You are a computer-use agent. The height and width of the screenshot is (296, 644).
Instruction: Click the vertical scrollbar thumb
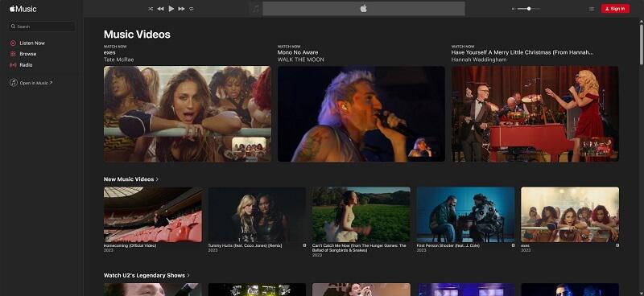(641, 45)
